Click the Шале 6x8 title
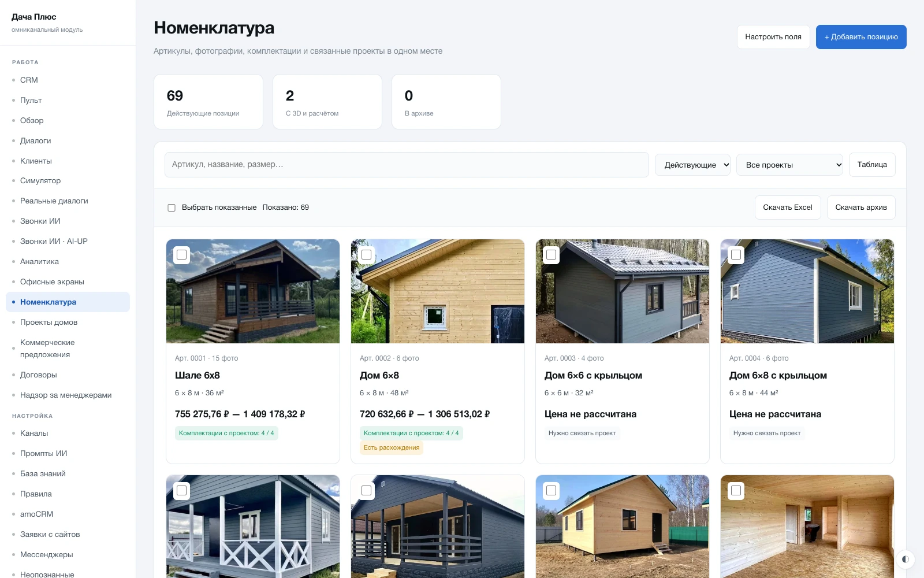Image resolution: width=924 pixels, height=578 pixels. coord(198,376)
